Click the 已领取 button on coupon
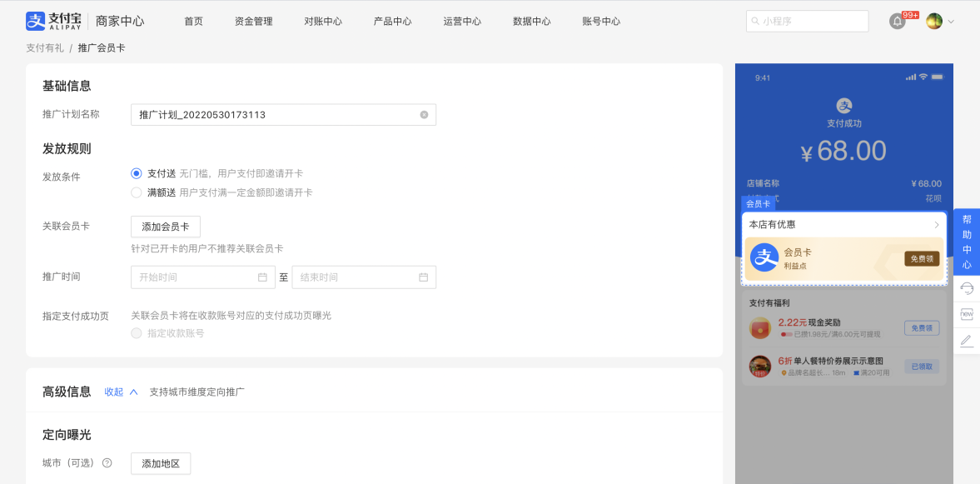Image resolution: width=980 pixels, height=484 pixels. point(922,367)
